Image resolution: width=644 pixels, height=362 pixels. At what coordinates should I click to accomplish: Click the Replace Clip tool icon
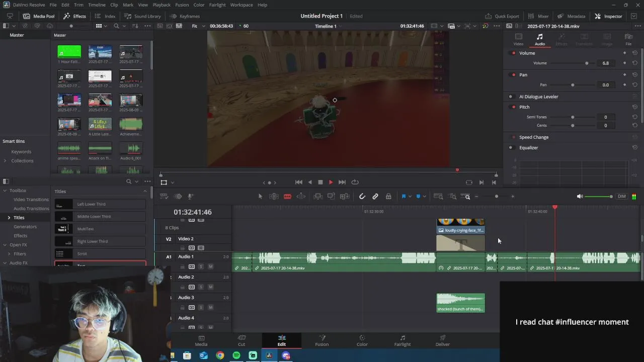(x=345, y=197)
